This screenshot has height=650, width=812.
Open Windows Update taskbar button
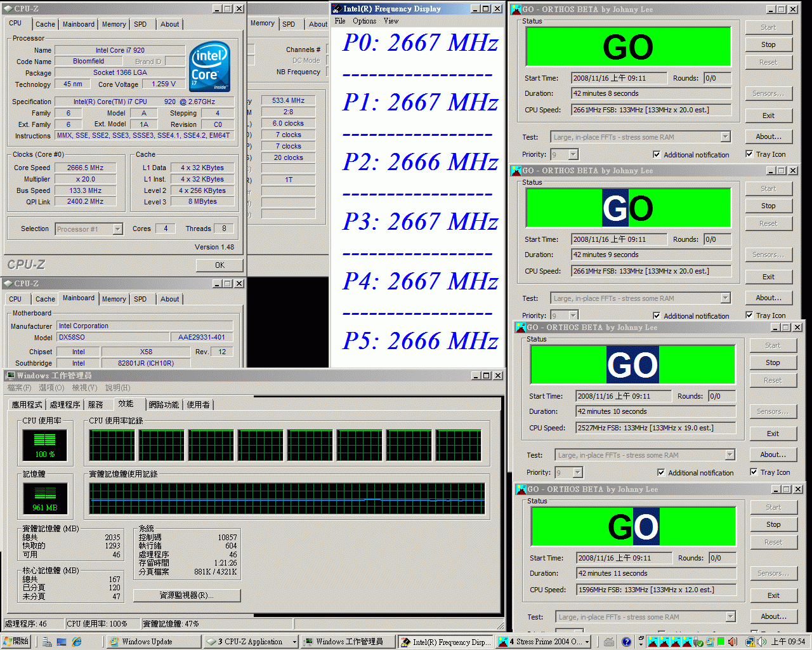tap(153, 642)
